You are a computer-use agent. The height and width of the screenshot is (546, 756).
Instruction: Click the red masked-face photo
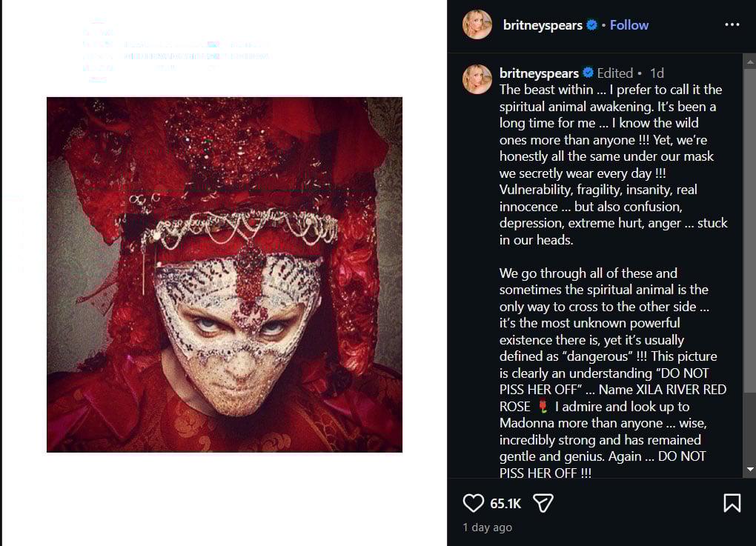225,274
